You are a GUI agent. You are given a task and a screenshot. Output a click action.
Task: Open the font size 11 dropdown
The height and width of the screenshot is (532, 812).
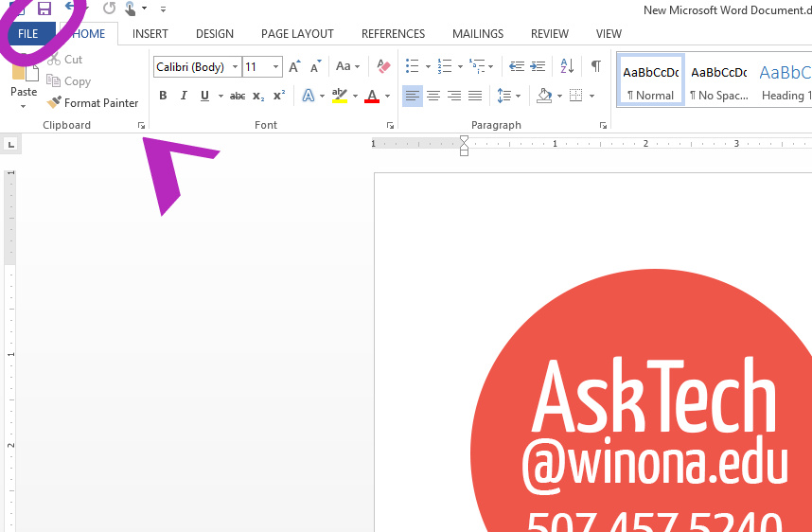coord(275,67)
